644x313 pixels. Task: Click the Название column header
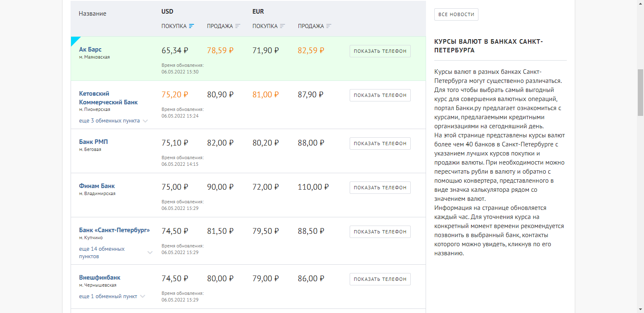[x=92, y=14]
